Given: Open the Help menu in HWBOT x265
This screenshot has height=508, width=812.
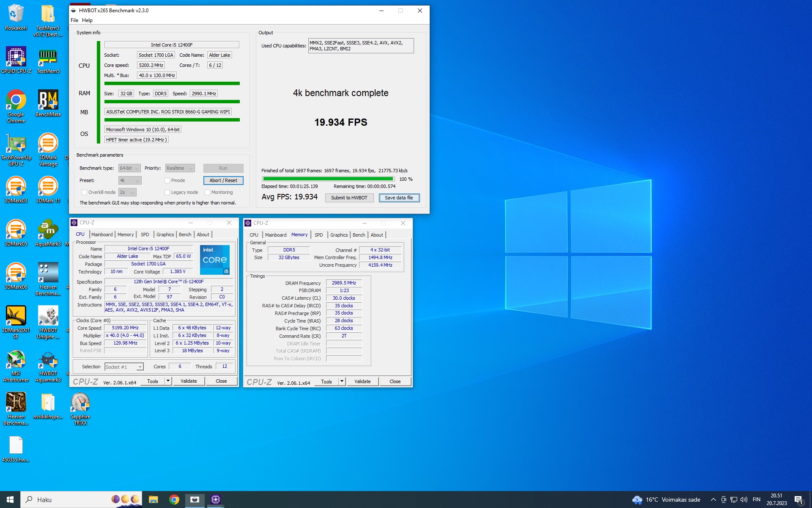Looking at the screenshot, I should pos(87,20).
